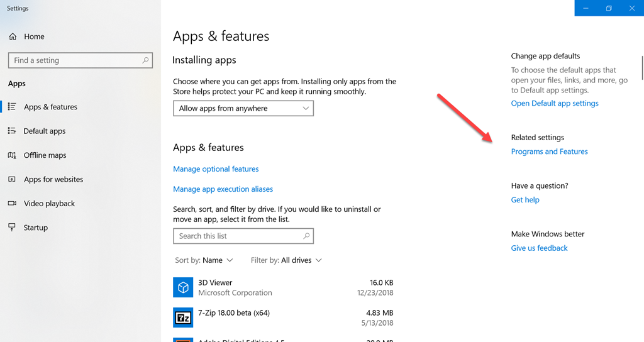Select Apps & features in sidebar
Viewport: 644px width, 342px height.
tap(50, 107)
